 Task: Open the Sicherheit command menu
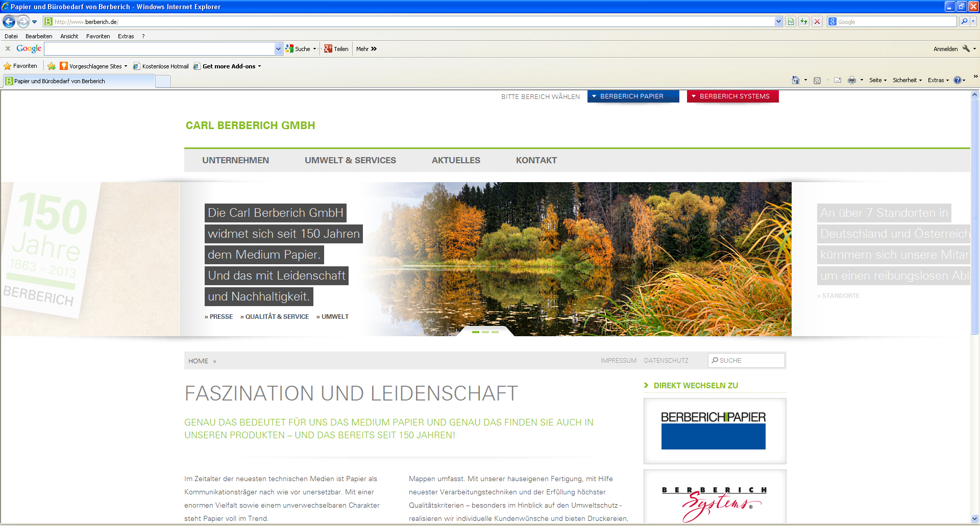pos(907,80)
